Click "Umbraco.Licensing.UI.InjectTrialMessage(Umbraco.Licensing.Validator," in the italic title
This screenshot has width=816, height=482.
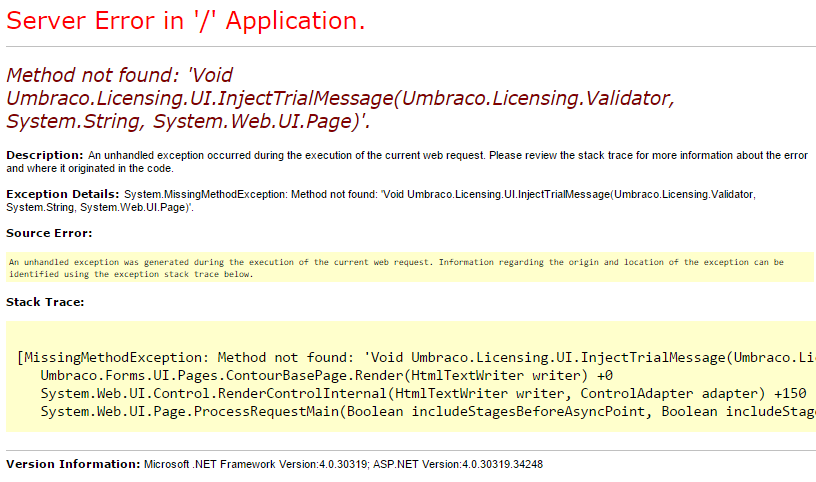340,98
